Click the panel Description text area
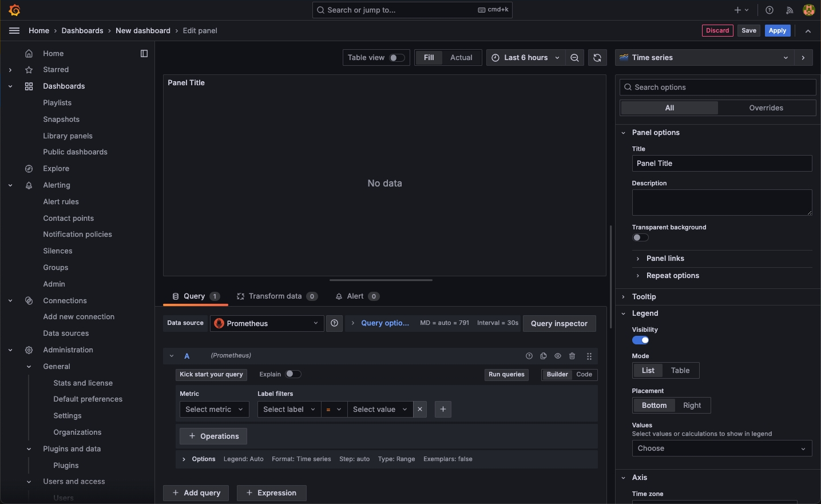This screenshot has height=504, width=821. click(x=721, y=203)
